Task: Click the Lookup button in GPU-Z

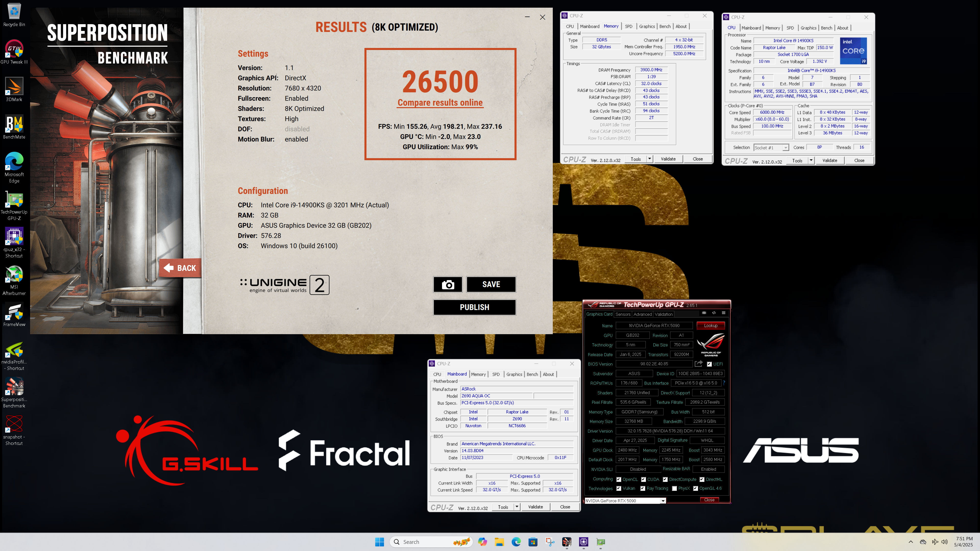Action: [710, 325]
